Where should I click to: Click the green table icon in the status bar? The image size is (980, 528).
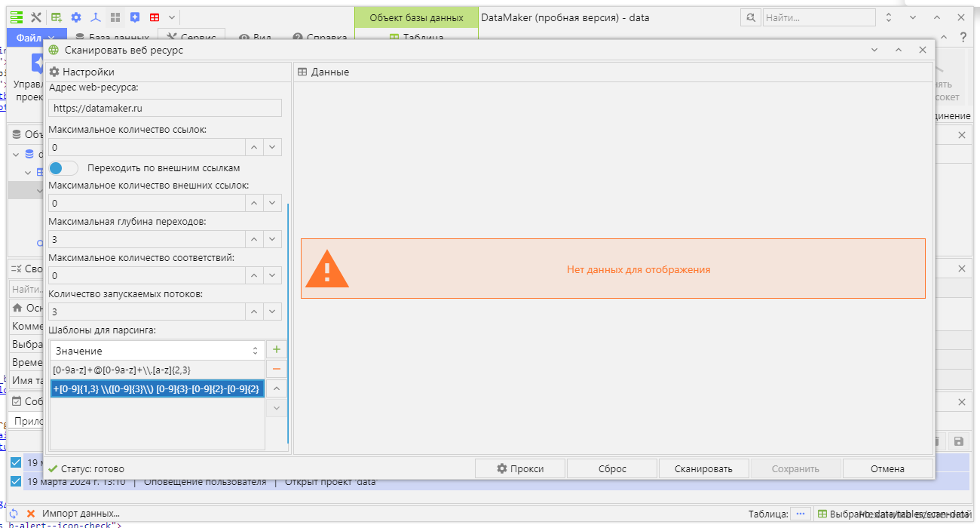tap(822, 514)
